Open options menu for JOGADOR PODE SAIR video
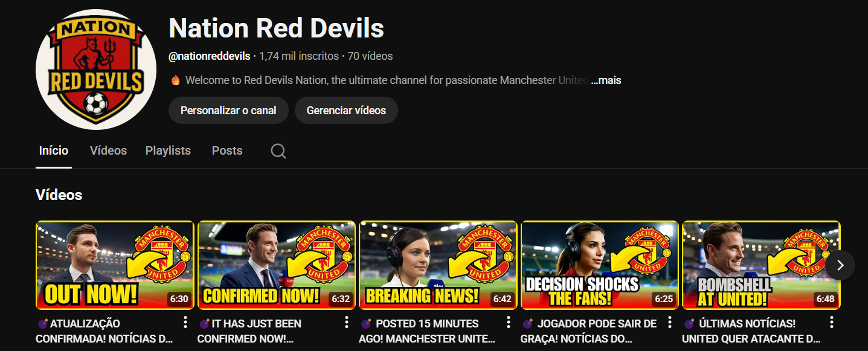This screenshot has width=868, height=351. (670, 322)
